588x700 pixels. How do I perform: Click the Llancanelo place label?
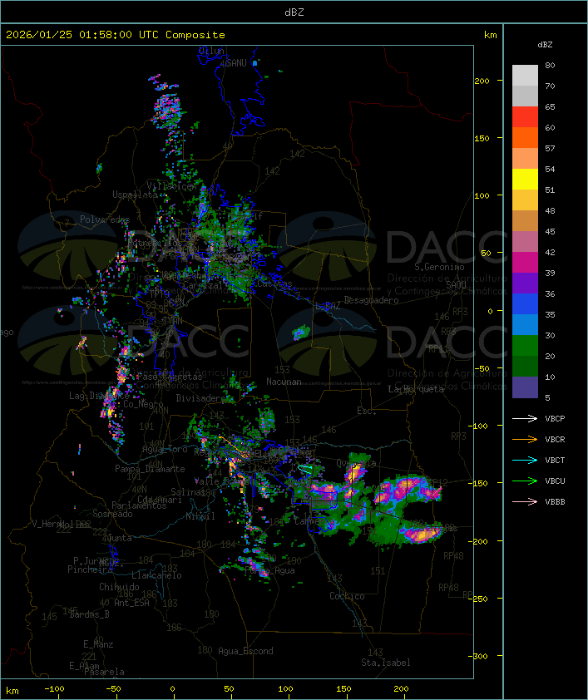[x=156, y=575]
